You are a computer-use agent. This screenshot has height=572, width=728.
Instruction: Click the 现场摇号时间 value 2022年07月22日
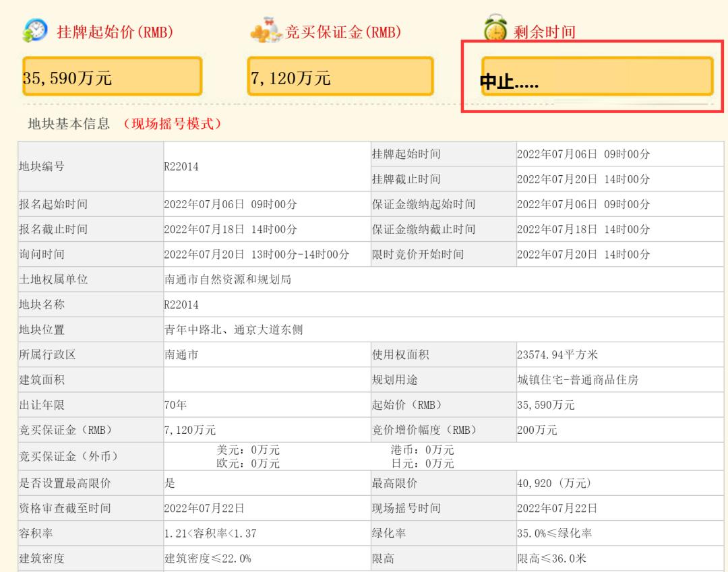pyautogui.click(x=557, y=509)
